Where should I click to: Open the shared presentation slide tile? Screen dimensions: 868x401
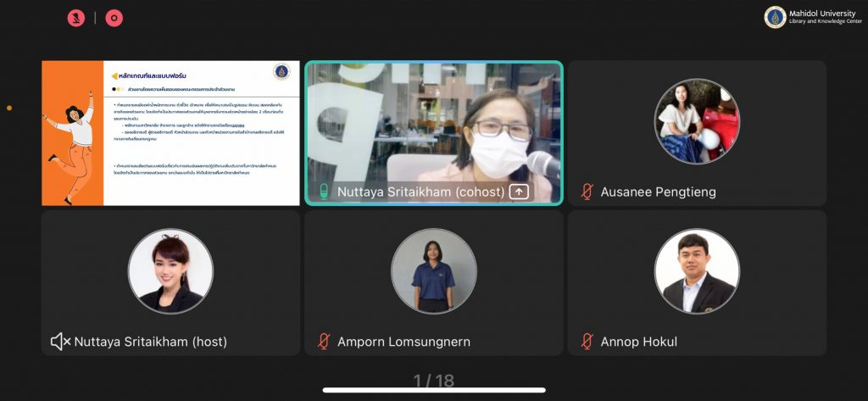[170, 133]
